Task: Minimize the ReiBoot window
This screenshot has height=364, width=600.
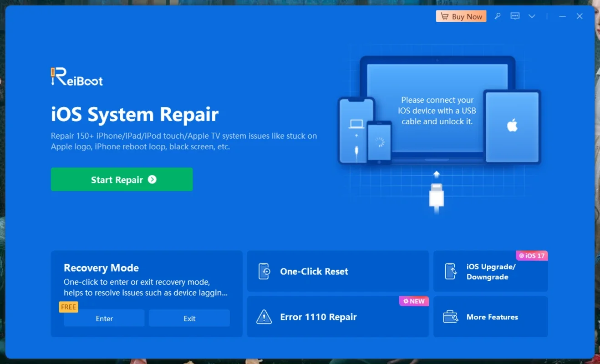Action: [563, 16]
